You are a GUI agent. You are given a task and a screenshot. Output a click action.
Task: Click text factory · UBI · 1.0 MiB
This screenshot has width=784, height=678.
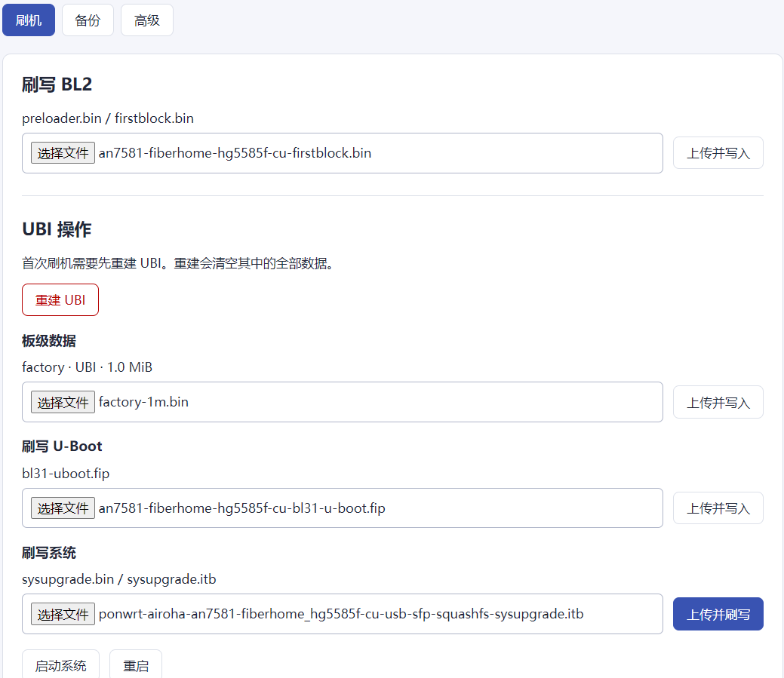coord(87,367)
